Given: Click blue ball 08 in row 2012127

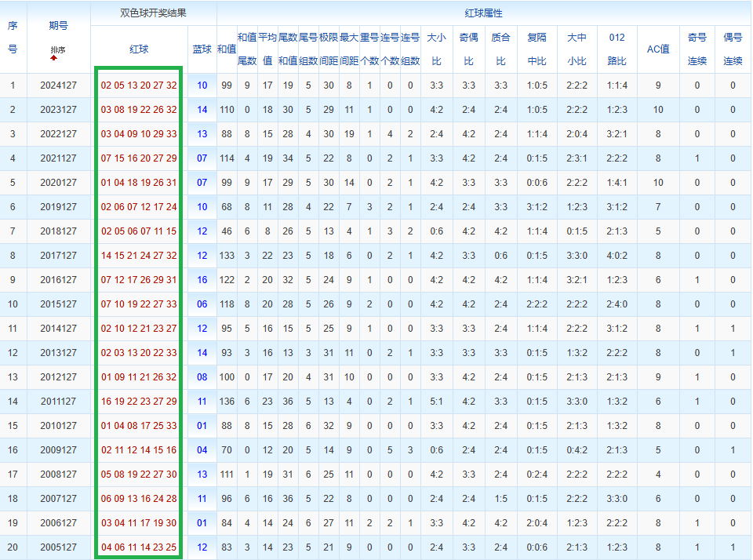Looking at the screenshot, I should (202, 377).
